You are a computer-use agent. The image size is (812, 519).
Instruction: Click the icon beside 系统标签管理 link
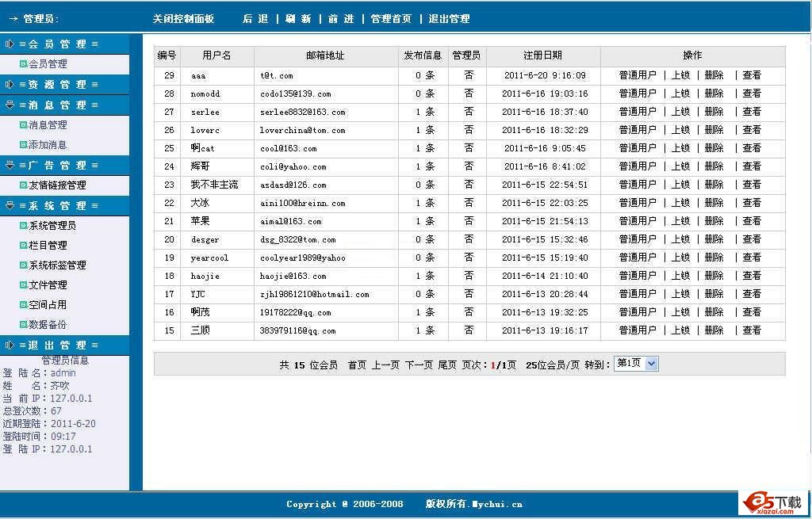(x=23, y=265)
